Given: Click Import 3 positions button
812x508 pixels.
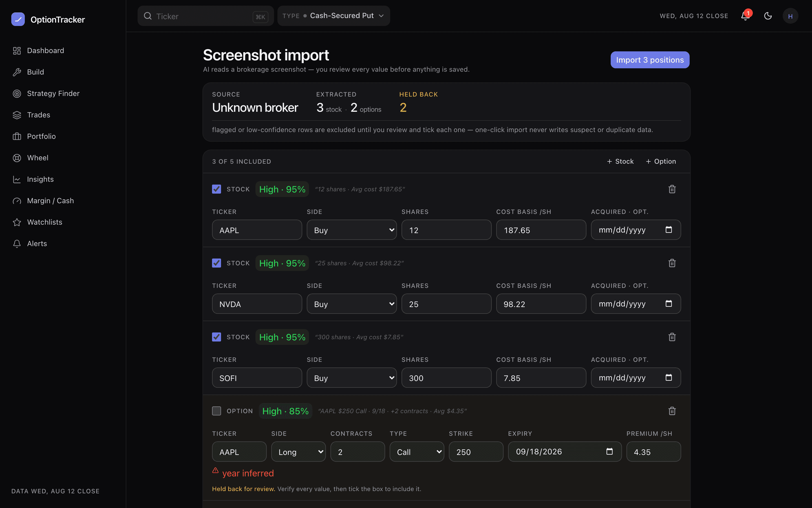Looking at the screenshot, I should point(650,60).
